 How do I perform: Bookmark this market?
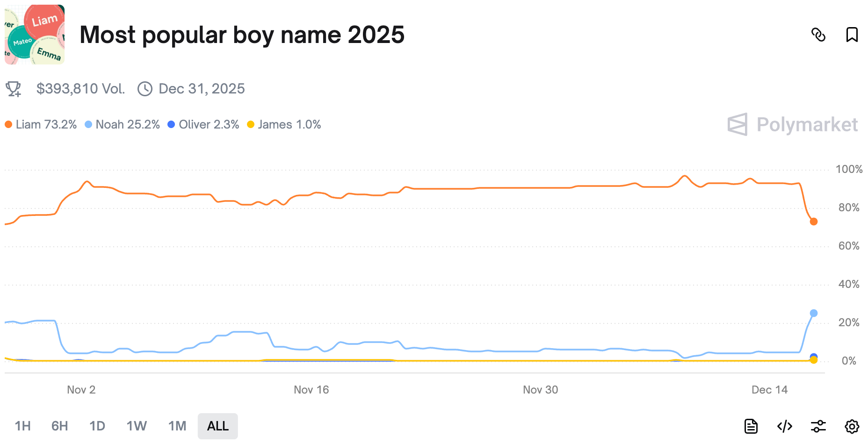click(x=852, y=35)
